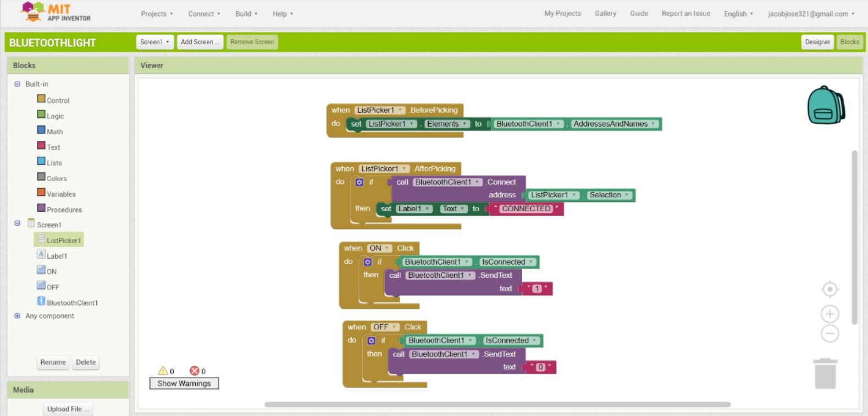This screenshot has height=416, width=868.
Task: Zoom in the blocks workspace
Action: pos(830,314)
